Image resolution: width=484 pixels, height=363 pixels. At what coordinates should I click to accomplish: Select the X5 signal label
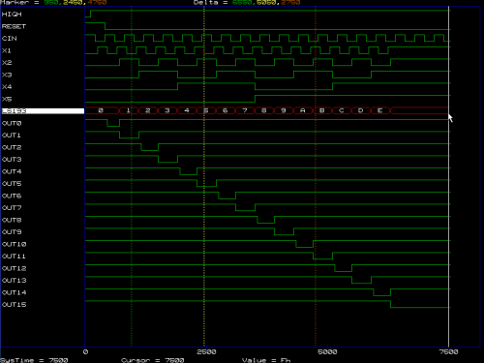pos(7,99)
